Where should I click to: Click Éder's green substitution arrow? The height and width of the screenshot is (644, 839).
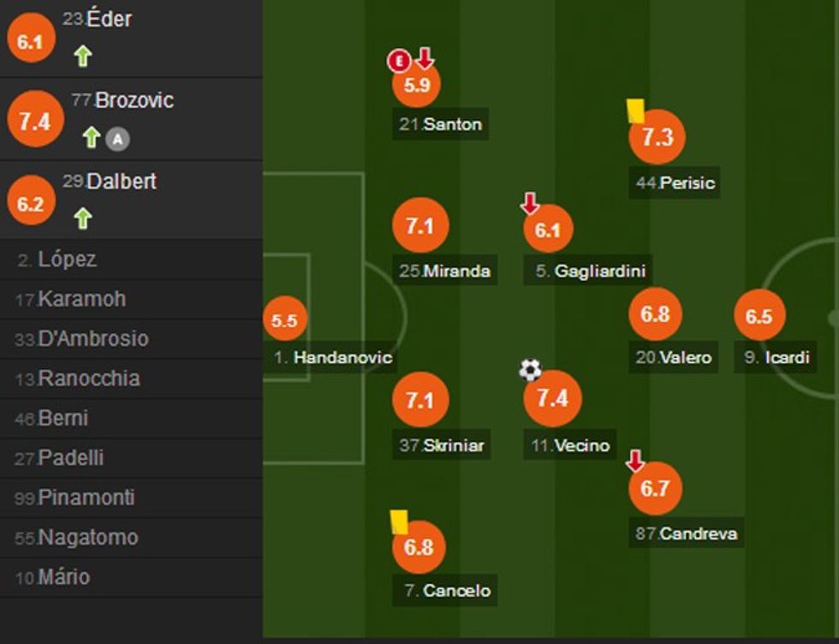point(82,57)
